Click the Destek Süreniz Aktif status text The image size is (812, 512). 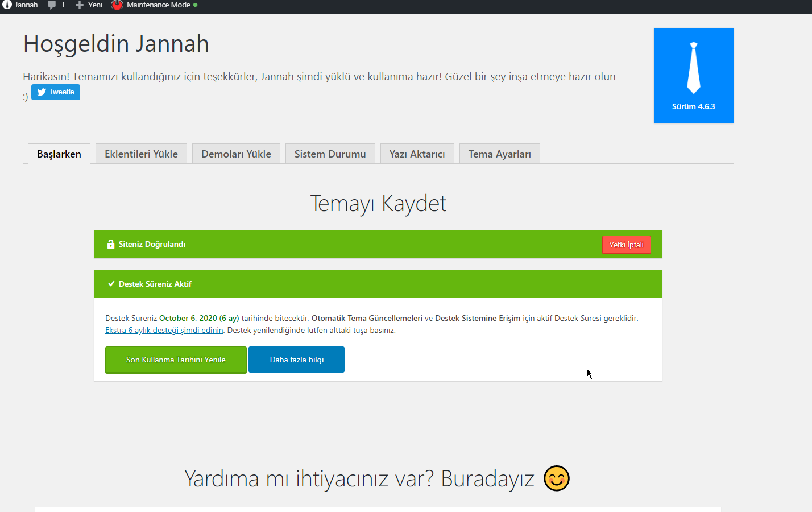[155, 284]
